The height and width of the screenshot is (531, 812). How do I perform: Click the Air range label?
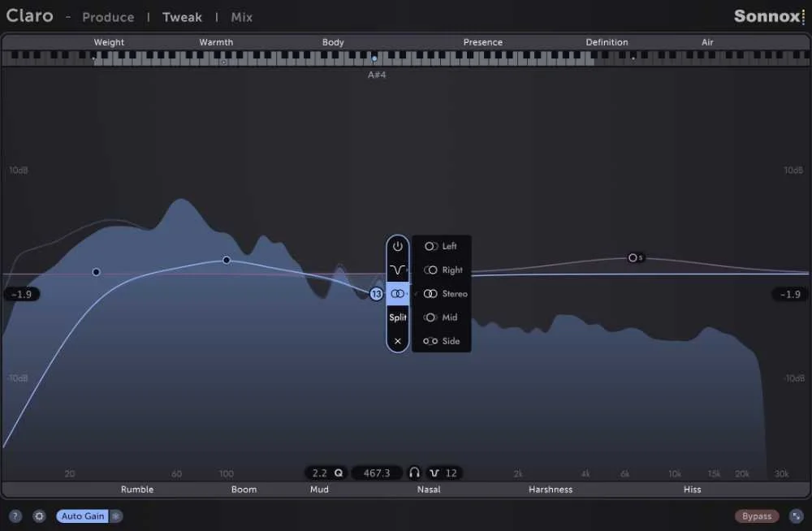(707, 42)
